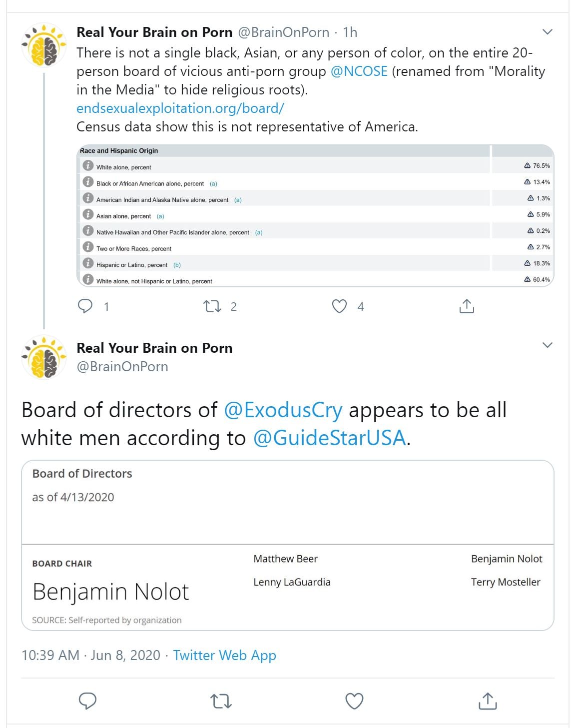Image resolution: width=579 pixels, height=728 pixels.
Task: Like the first tweet with 4 likes
Action: pyautogui.click(x=339, y=306)
